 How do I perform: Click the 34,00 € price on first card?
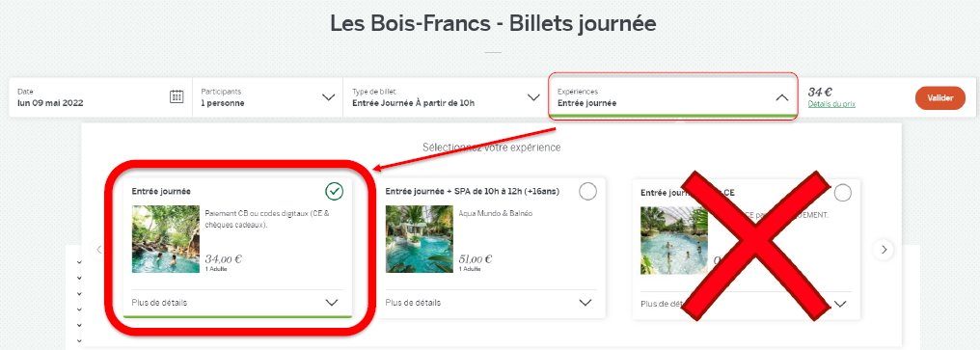pos(223,259)
